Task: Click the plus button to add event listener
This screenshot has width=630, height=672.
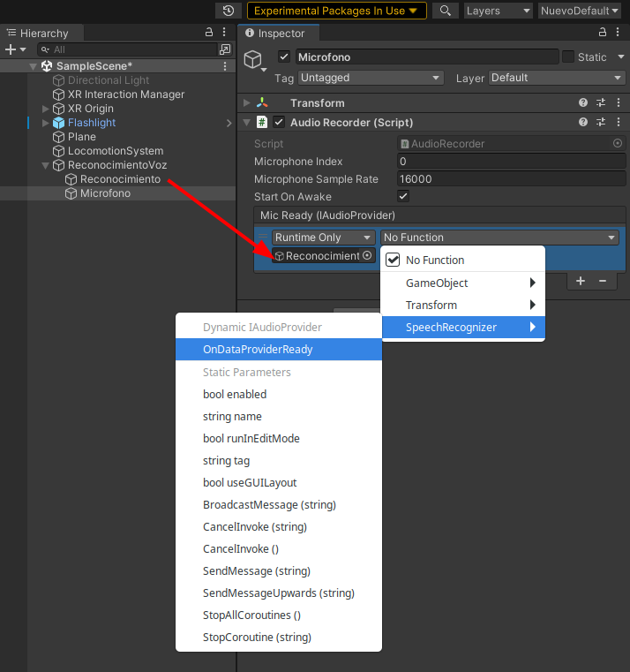Action: 581,281
